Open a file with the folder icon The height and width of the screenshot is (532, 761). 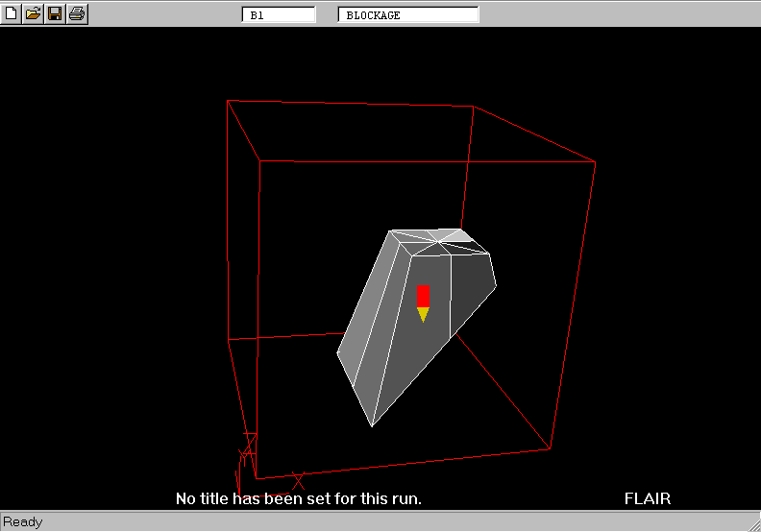(x=33, y=13)
